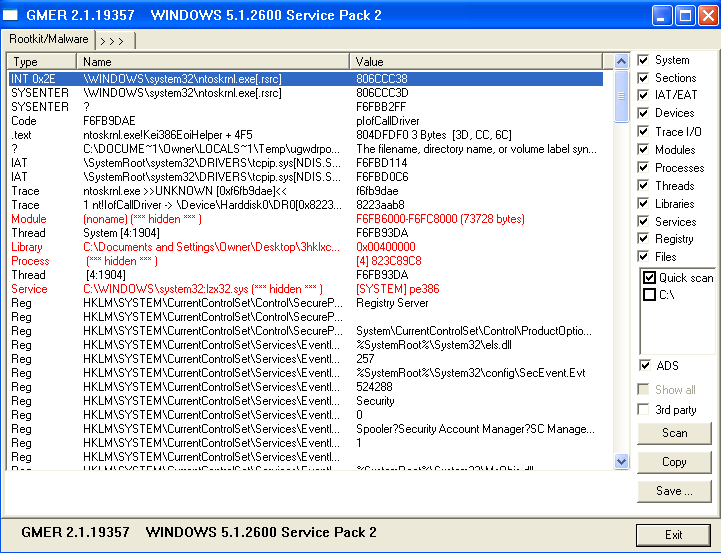Select the Reg row with value Security

(306, 401)
